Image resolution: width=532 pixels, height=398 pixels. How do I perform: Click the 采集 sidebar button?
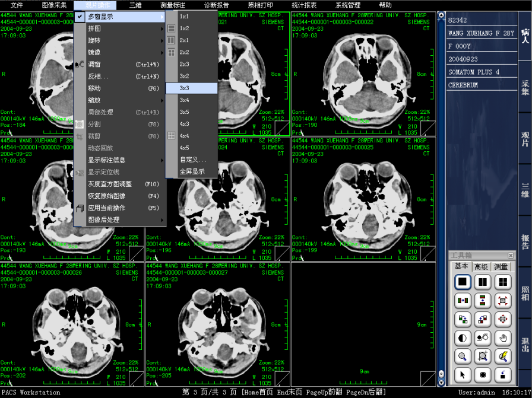tap(525, 87)
